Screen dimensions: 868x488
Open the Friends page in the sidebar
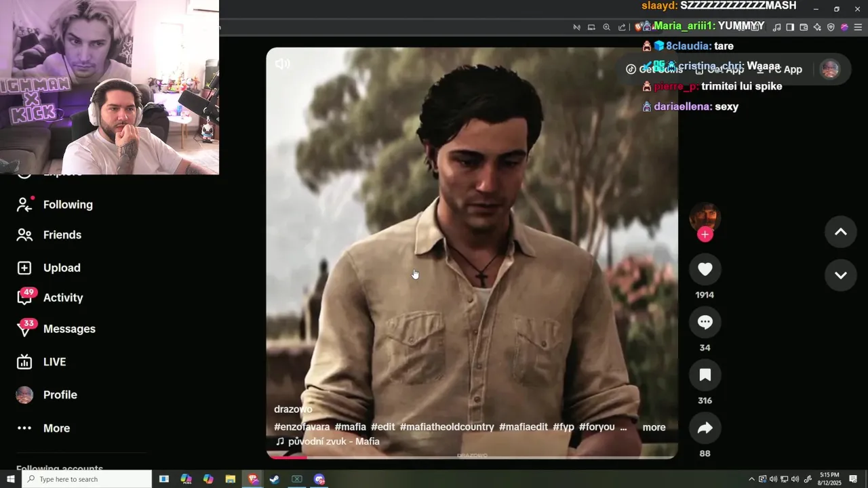pyautogui.click(x=49, y=235)
